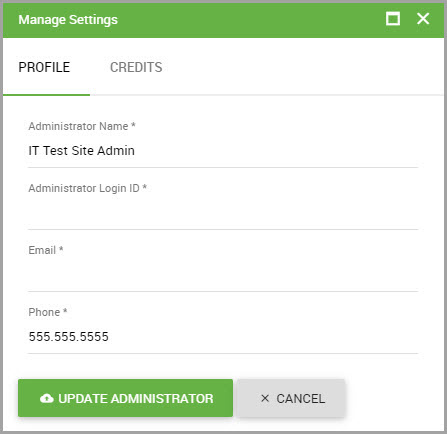
Task: Click the required asterisk next to Phone
Action: pos(65,311)
